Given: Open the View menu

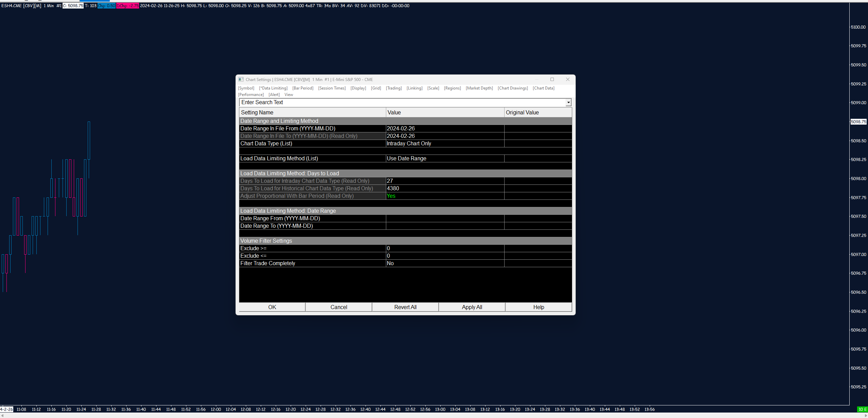Looking at the screenshot, I should pyautogui.click(x=289, y=95).
